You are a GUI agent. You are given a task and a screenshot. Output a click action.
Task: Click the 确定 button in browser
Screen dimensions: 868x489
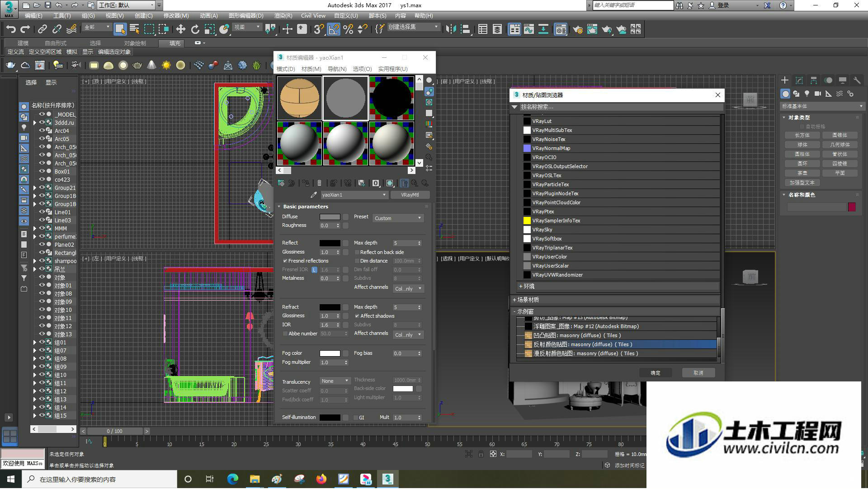656,373
